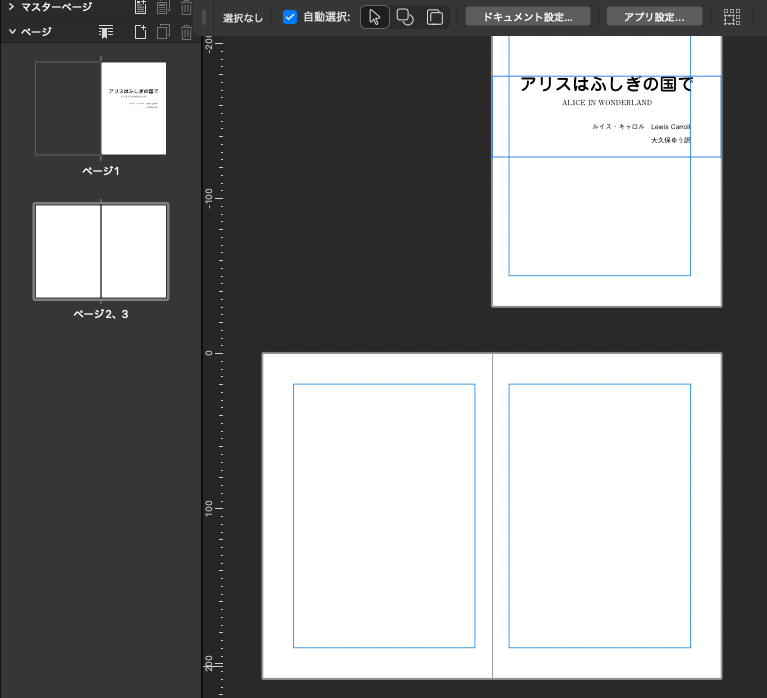Viewport: 767px width, 698px height.
Task: Click the dotted transform origin grid icon
Action: click(732, 17)
